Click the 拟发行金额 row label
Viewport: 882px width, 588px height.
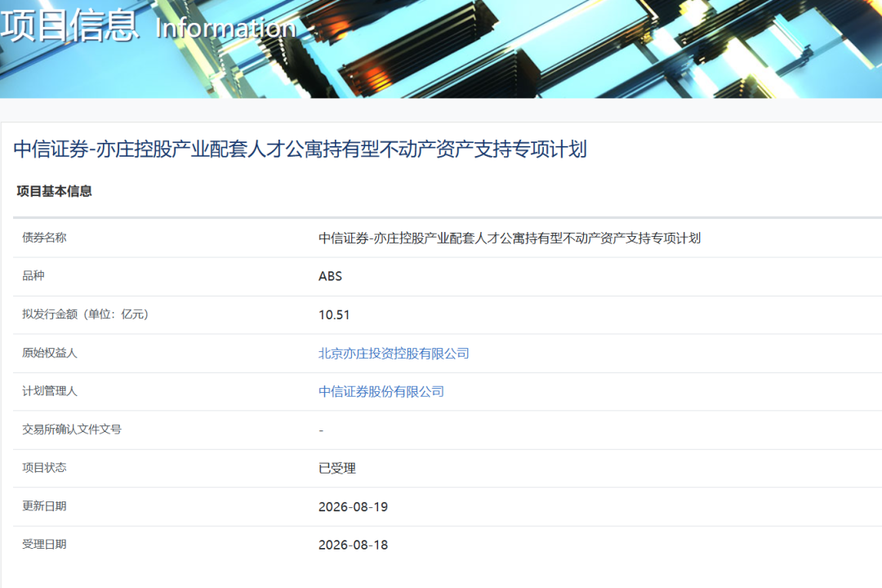point(86,314)
